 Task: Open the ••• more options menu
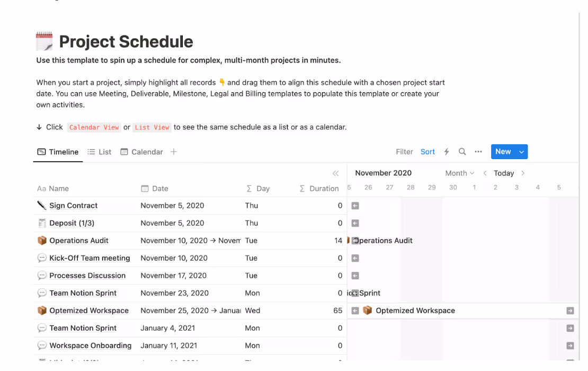(478, 152)
